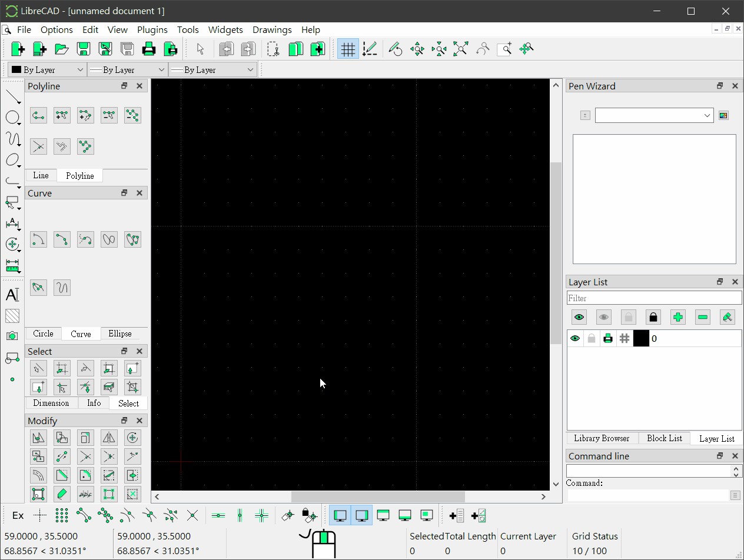Expand the Pen Wizard combo box

[654, 115]
